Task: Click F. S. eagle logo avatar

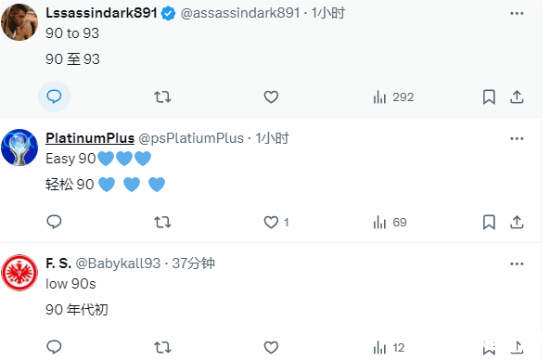Action: point(20,273)
